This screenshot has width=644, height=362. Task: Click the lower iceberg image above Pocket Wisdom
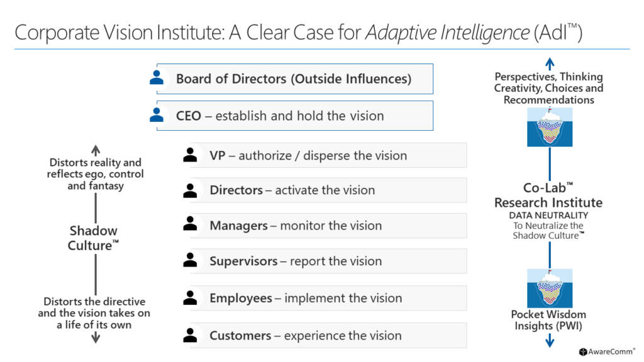coord(550,288)
